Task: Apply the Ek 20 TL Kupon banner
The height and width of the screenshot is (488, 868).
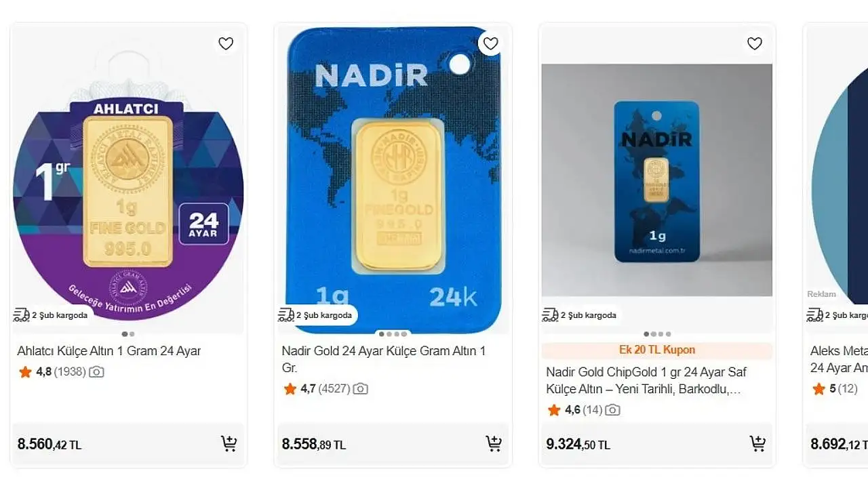Action: click(x=656, y=350)
